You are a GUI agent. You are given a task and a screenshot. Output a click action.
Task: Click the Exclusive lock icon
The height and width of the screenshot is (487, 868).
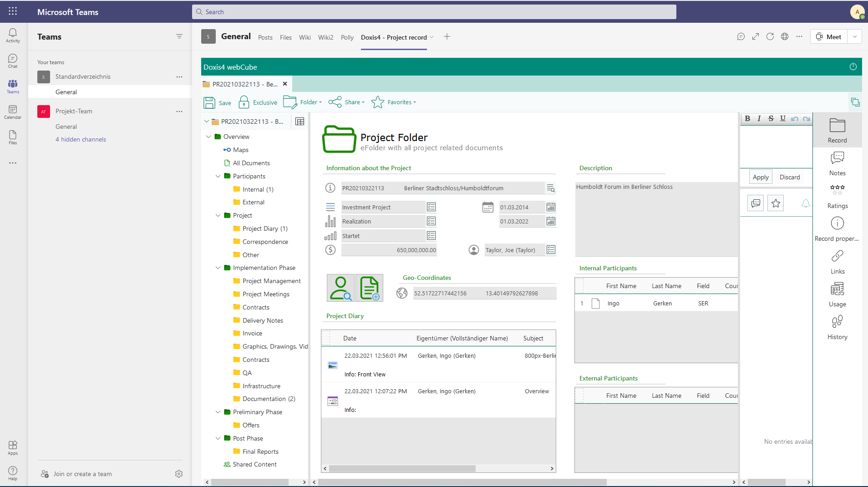point(244,102)
